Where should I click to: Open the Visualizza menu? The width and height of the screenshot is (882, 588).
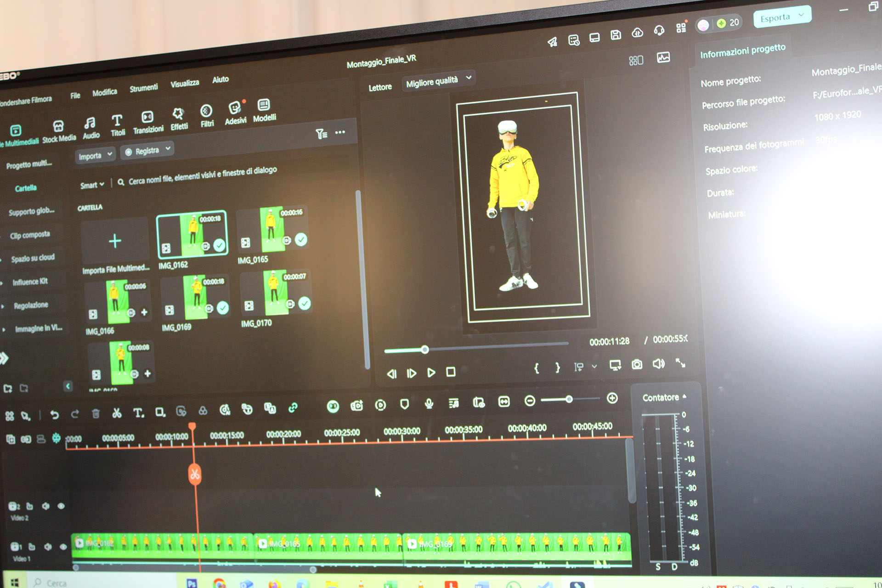coord(185,84)
